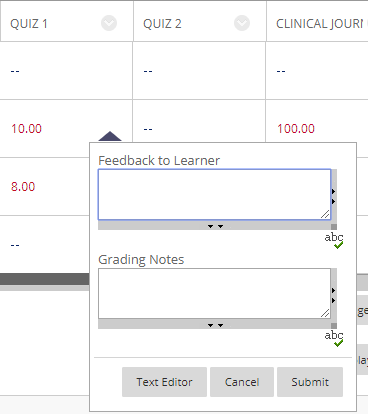368x414 pixels.
Task: Expand Grading Notes box wider using right arrows
Action: tap(334, 295)
